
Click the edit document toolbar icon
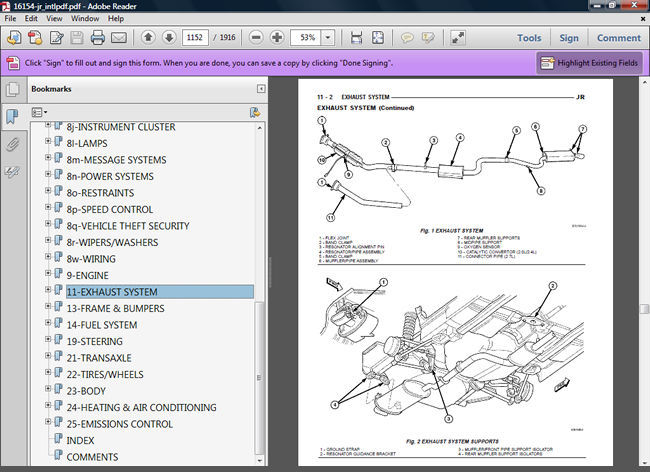tap(56, 38)
